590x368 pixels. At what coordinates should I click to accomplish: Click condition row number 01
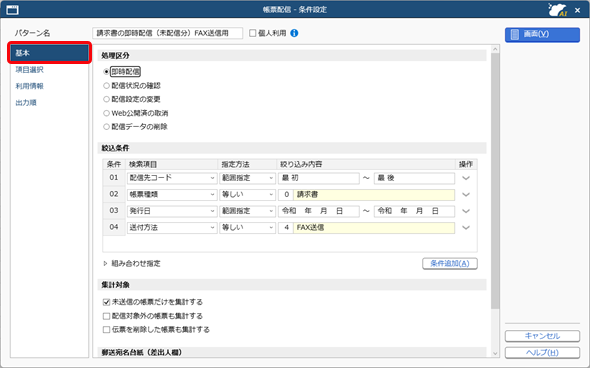pyautogui.click(x=114, y=178)
